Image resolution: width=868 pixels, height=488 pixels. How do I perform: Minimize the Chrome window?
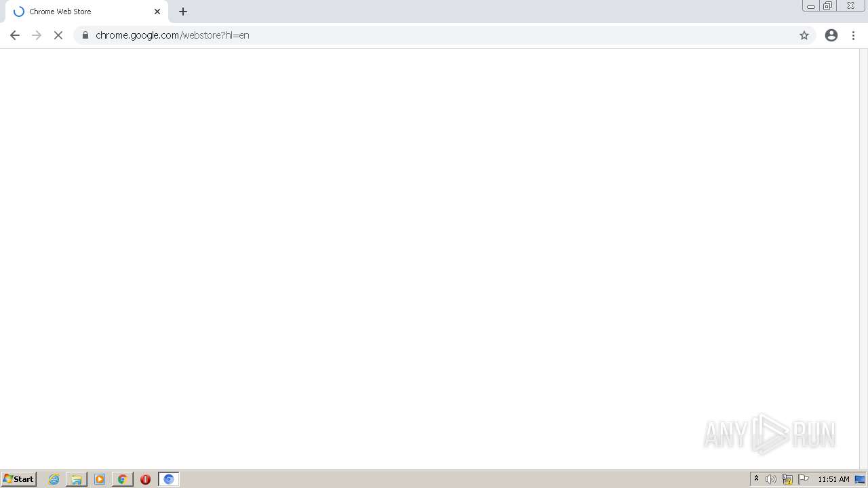click(x=811, y=6)
